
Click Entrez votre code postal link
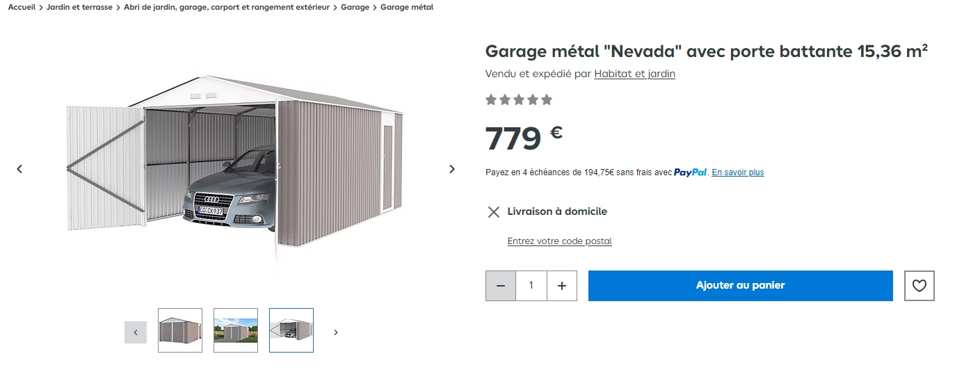point(559,241)
